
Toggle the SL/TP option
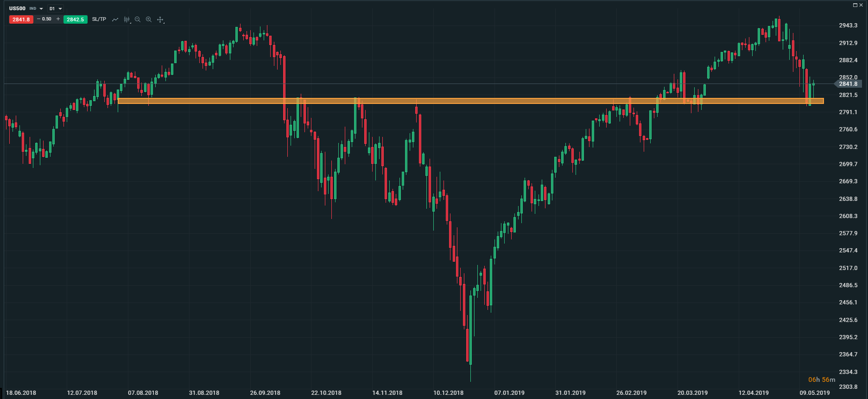tap(99, 19)
